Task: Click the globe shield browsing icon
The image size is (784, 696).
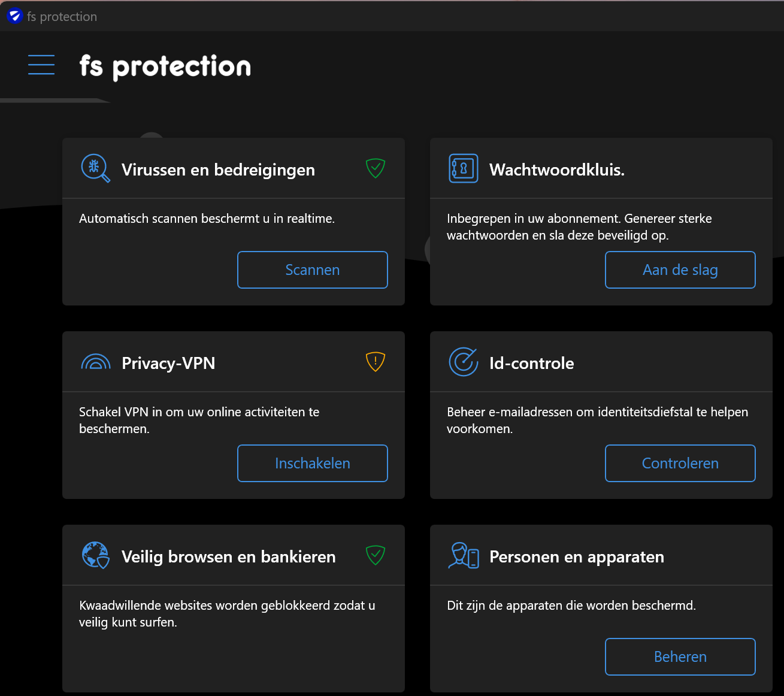Action: point(95,555)
